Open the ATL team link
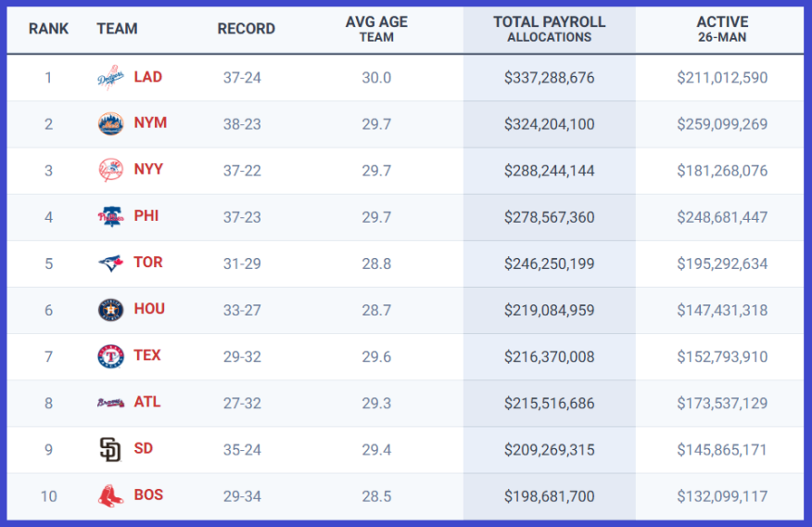The image size is (812, 527). point(147,402)
